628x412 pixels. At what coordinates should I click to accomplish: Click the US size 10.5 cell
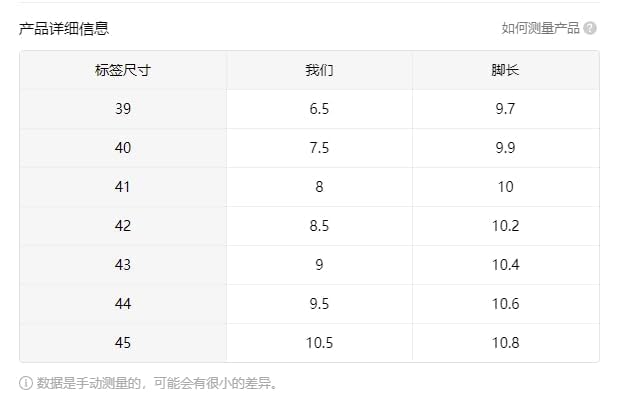click(319, 343)
